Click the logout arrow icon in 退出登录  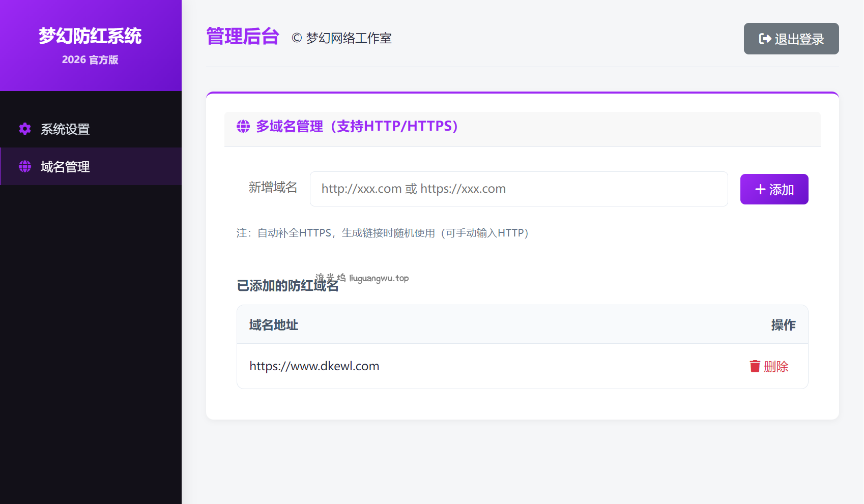click(x=765, y=39)
